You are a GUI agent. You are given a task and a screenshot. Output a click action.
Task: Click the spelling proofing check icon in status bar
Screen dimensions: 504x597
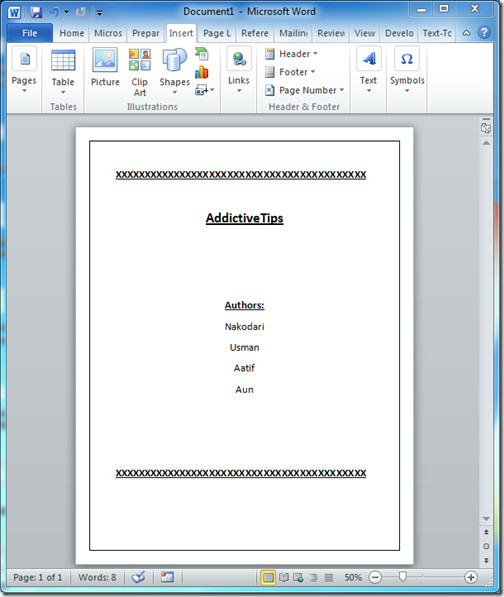point(138,577)
